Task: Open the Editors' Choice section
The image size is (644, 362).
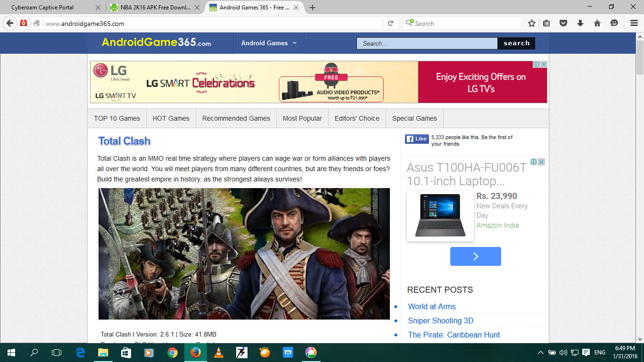Action: coord(357,118)
